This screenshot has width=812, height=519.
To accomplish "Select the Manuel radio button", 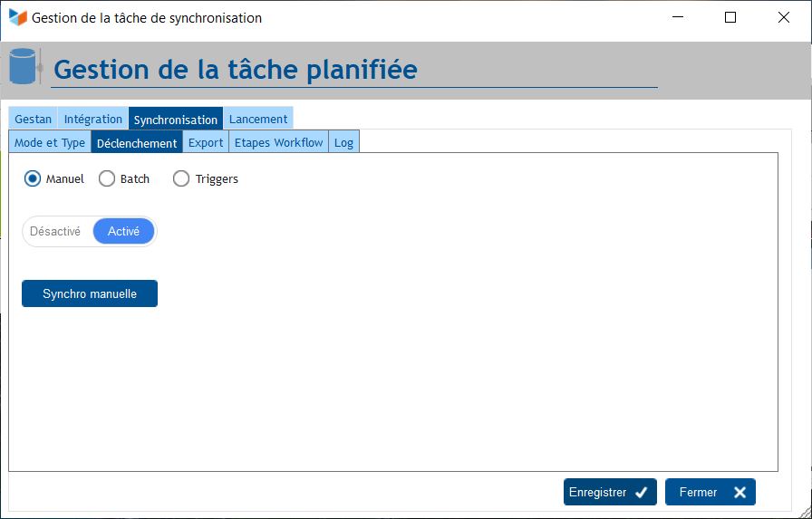I will 33,179.
